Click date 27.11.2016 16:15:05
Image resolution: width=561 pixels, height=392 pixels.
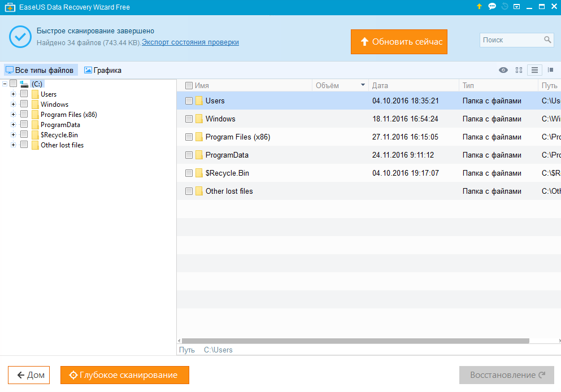coord(405,137)
